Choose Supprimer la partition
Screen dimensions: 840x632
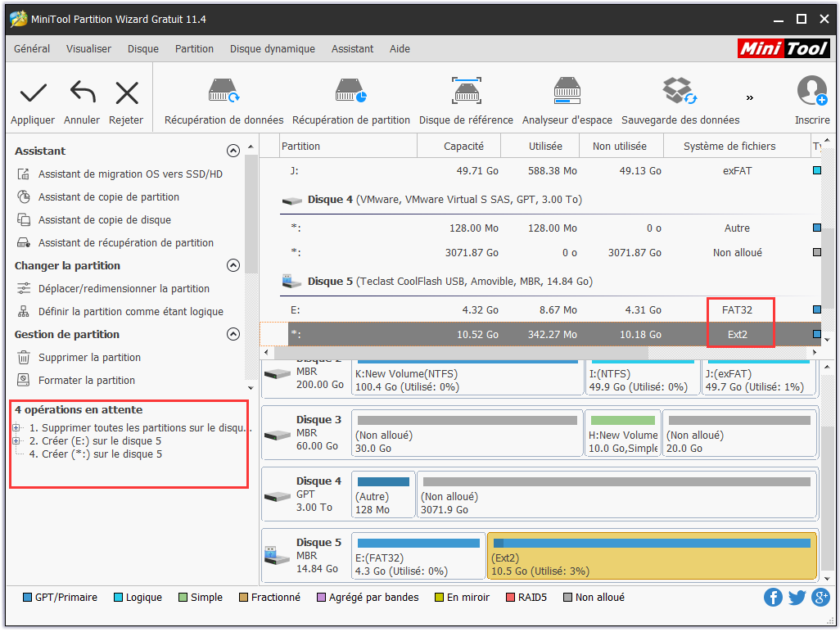(x=89, y=358)
